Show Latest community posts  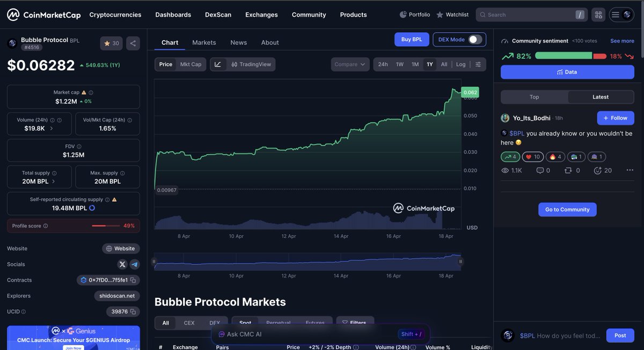(x=601, y=97)
